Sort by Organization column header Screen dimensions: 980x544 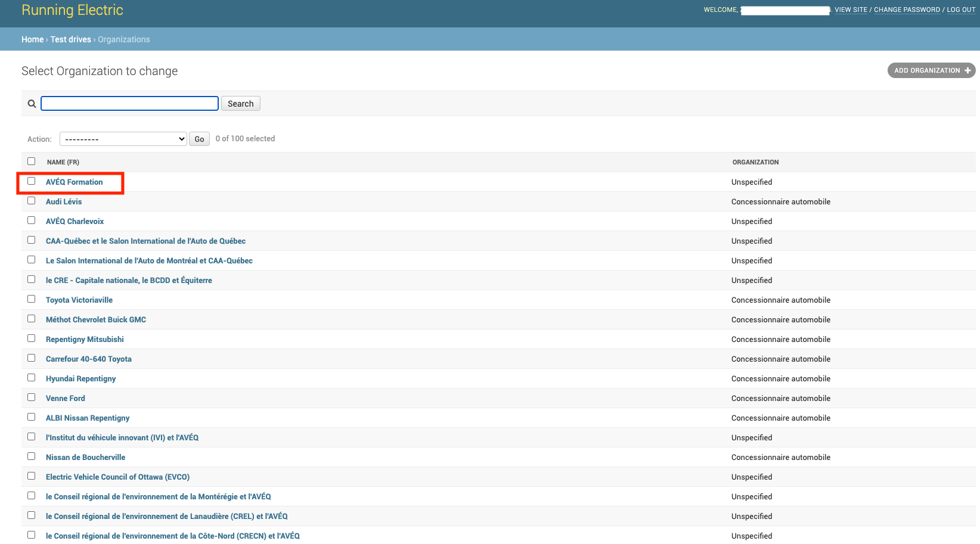click(x=755, y=162)
